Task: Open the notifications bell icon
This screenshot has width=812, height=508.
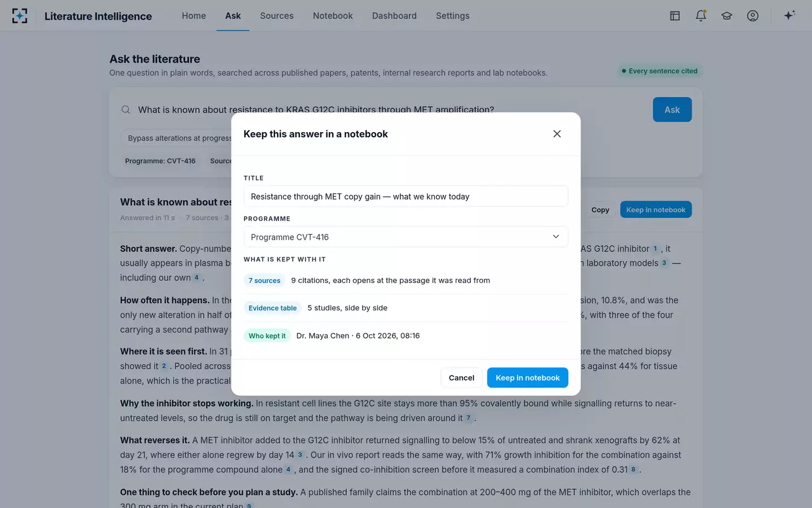Action: [x=701, y=16]
